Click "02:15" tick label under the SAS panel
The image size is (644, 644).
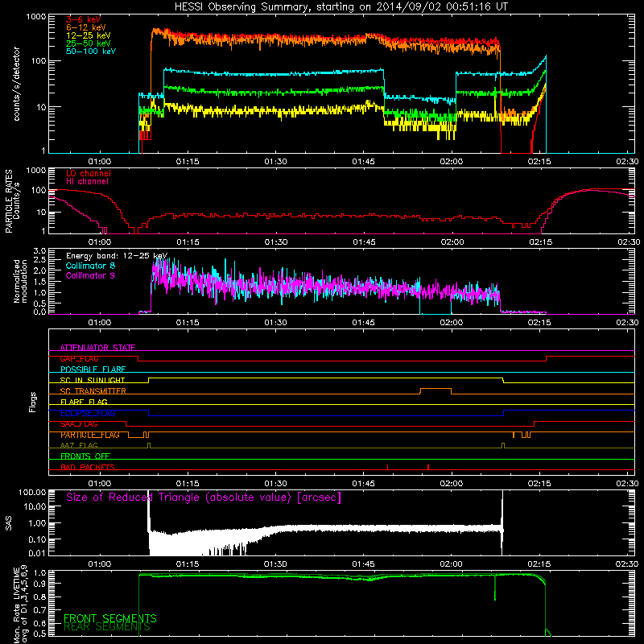(539, 564)
